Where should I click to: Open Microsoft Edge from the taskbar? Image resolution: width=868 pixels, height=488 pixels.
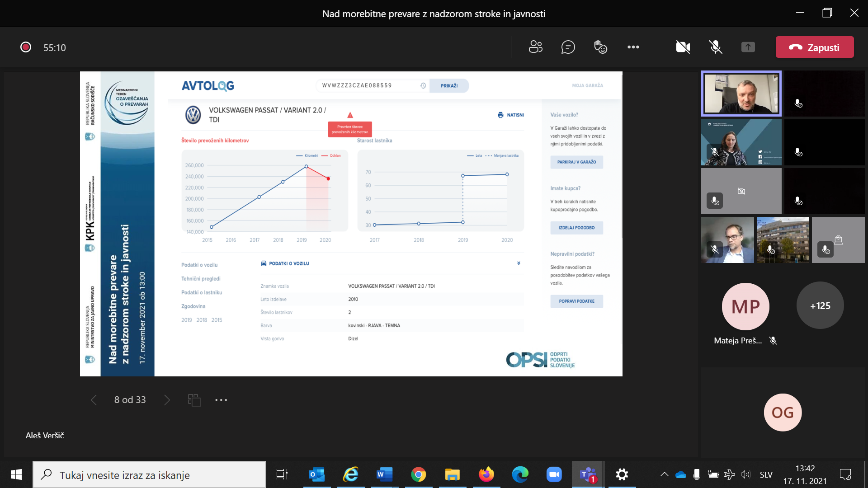pos(520,474)
